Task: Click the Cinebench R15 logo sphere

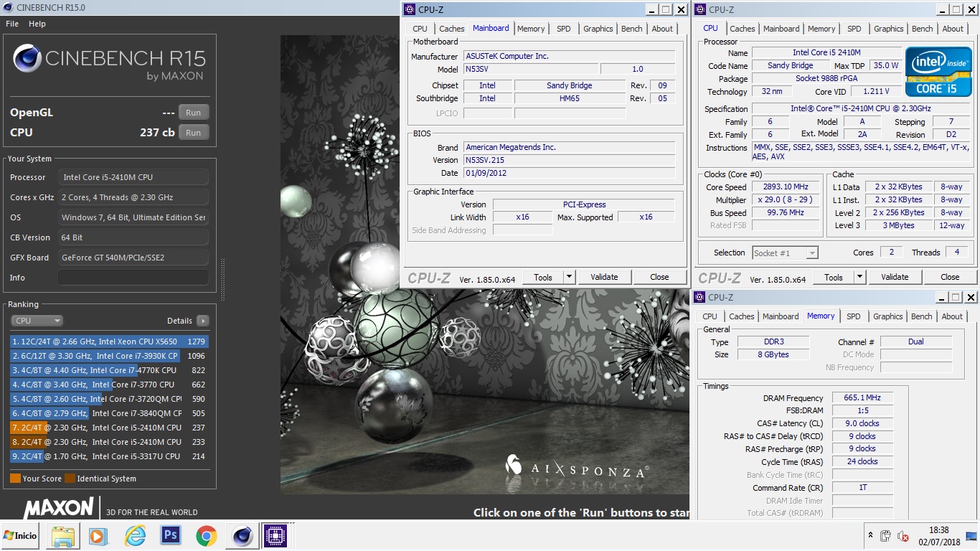Action: click(x=27, y=58)
